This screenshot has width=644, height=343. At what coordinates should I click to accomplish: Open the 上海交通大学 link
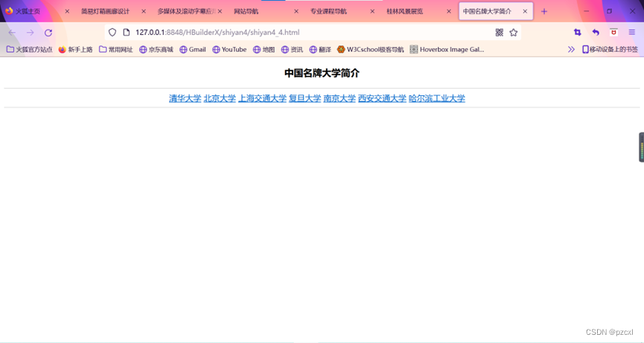coord(263,98)
